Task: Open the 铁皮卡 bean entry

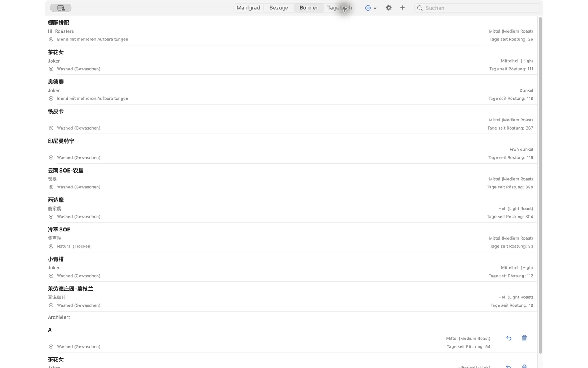Action: click(291, 119)
